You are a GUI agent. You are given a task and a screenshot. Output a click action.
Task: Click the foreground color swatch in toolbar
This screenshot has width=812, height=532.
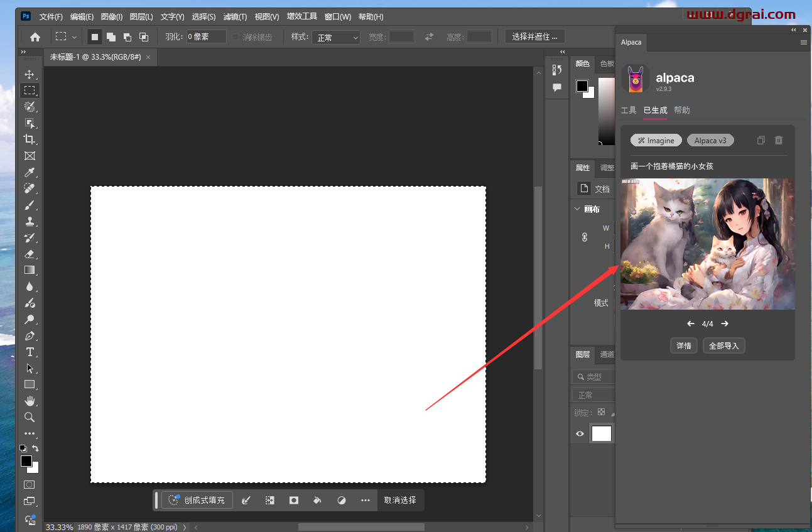[x=26, y=462]
